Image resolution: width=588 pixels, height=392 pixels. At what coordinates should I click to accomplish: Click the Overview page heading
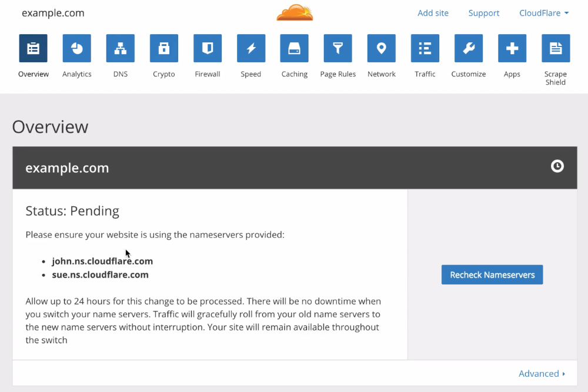pos(50,127)
